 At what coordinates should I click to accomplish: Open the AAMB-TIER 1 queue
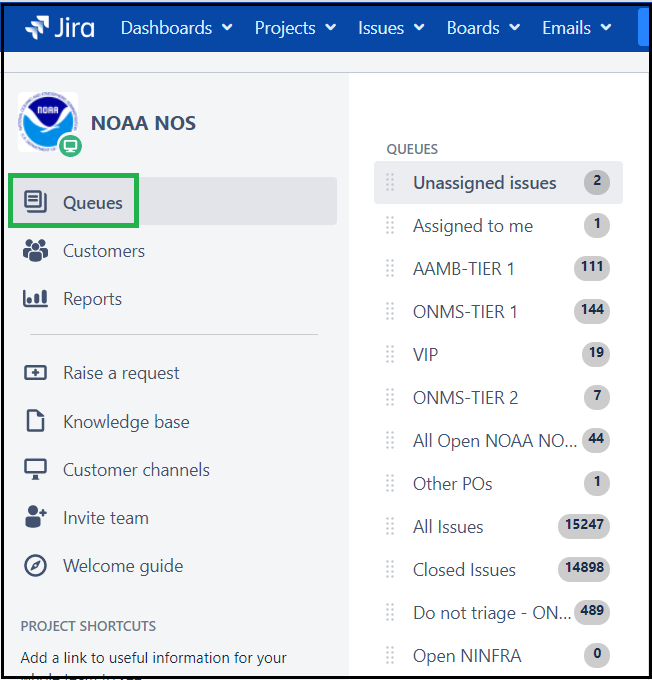(498, 268)
